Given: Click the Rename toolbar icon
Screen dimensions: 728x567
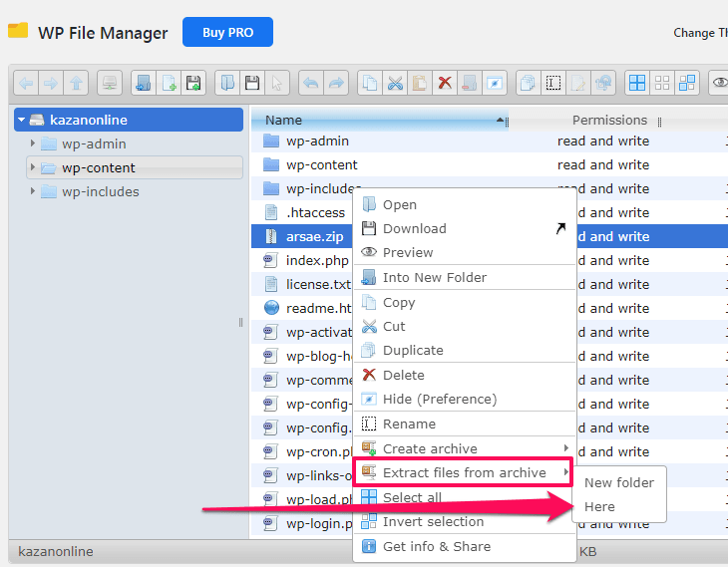Looking at the screenshot, I should pos(553,83).
